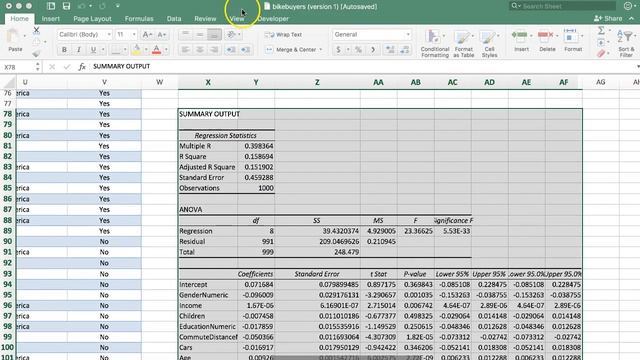Click the fx insert function button
Viewport: 640px width, 360px height.
[x=82, y=67]
